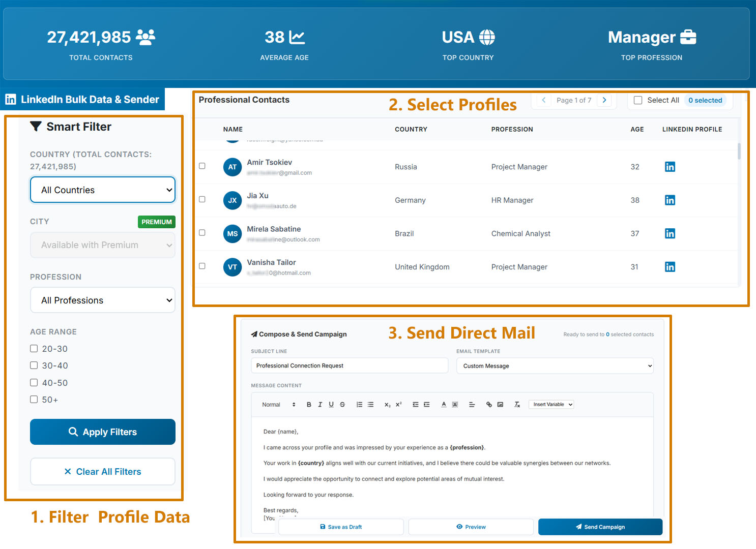Open the Custom Message email template dropdown
756x549 pixels.
[x=555, y=365]
